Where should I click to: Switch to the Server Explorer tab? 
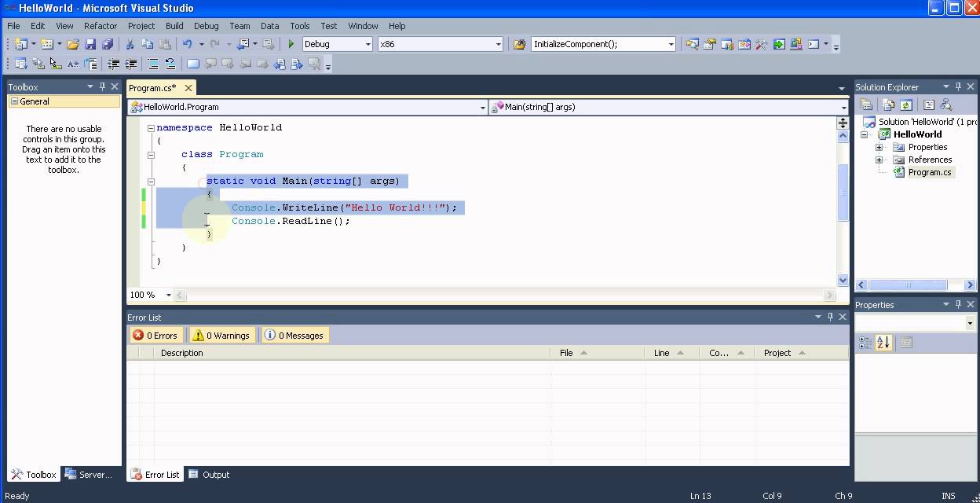tap(89, 474)
